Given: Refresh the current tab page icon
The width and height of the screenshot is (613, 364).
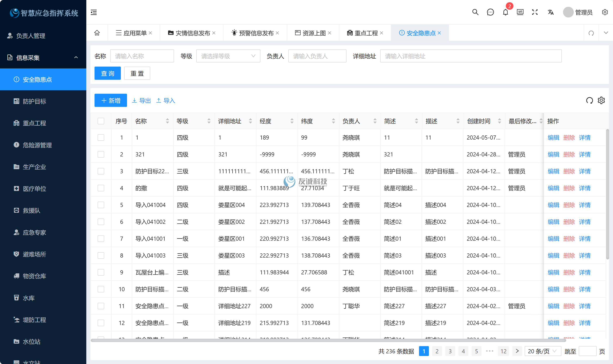Looking at the screenshot, I should (x=591, y=33).
